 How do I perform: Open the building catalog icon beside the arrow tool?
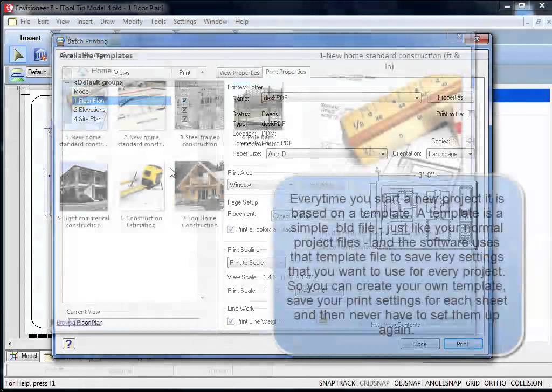(40, 55)
